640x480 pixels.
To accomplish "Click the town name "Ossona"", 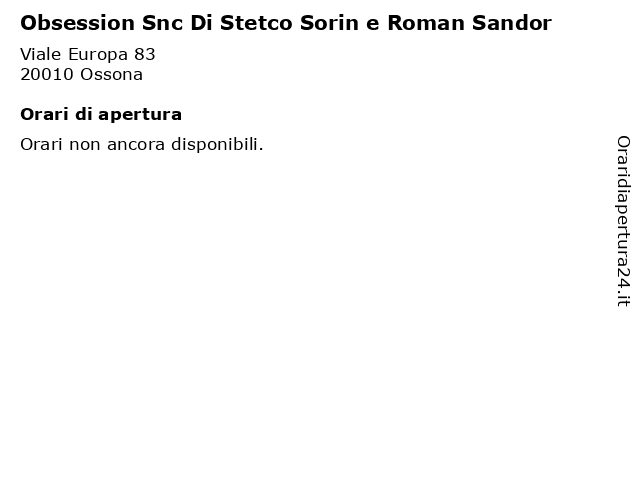I will coord(111,75).
